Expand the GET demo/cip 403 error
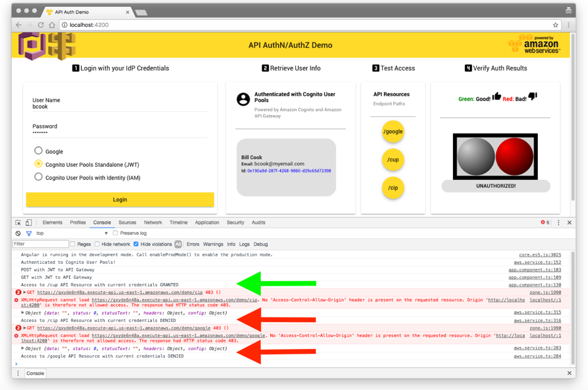 (x=24, y=292)
